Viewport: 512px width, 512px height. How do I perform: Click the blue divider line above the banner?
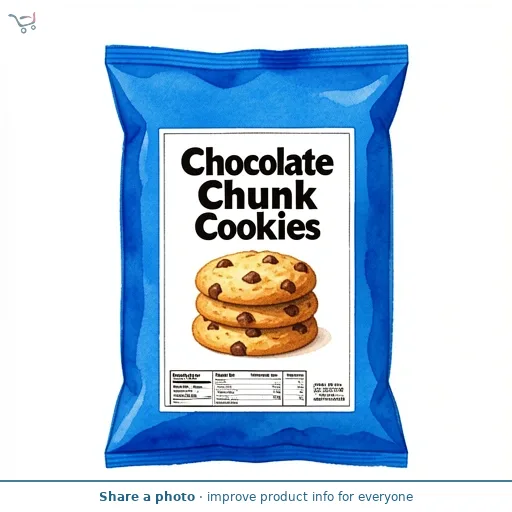click(x=256, y=481)
